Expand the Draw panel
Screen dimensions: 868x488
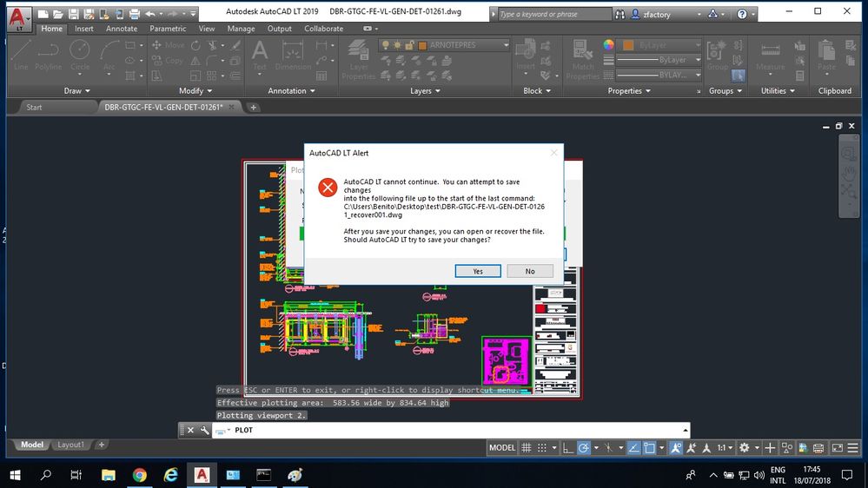(x=77, y=90)
